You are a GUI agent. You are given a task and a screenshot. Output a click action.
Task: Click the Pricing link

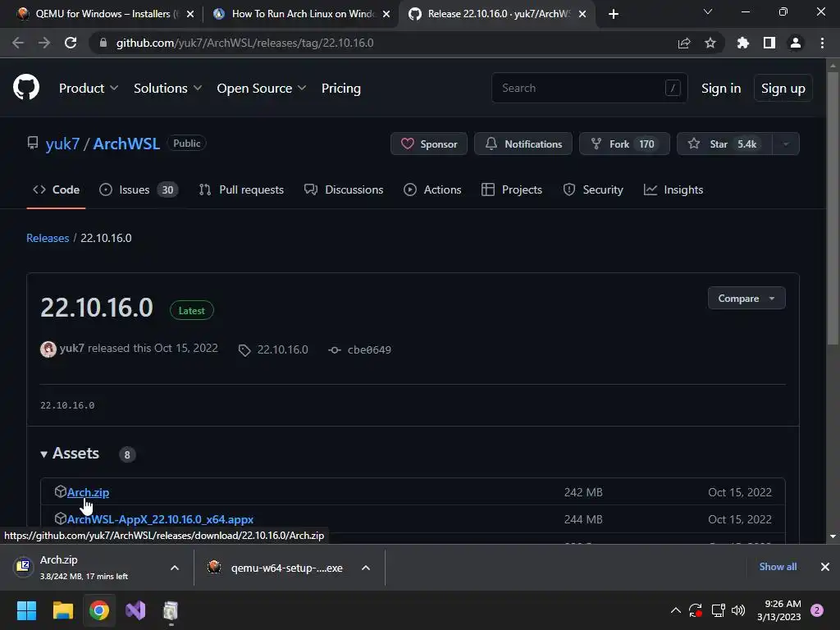point(340,89)
